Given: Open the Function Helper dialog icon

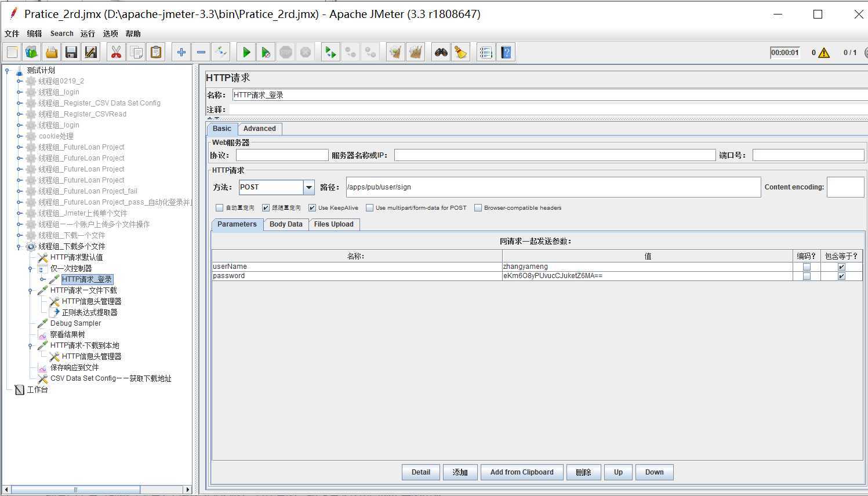Looking at the screenshot, I should tap(486, 52).
